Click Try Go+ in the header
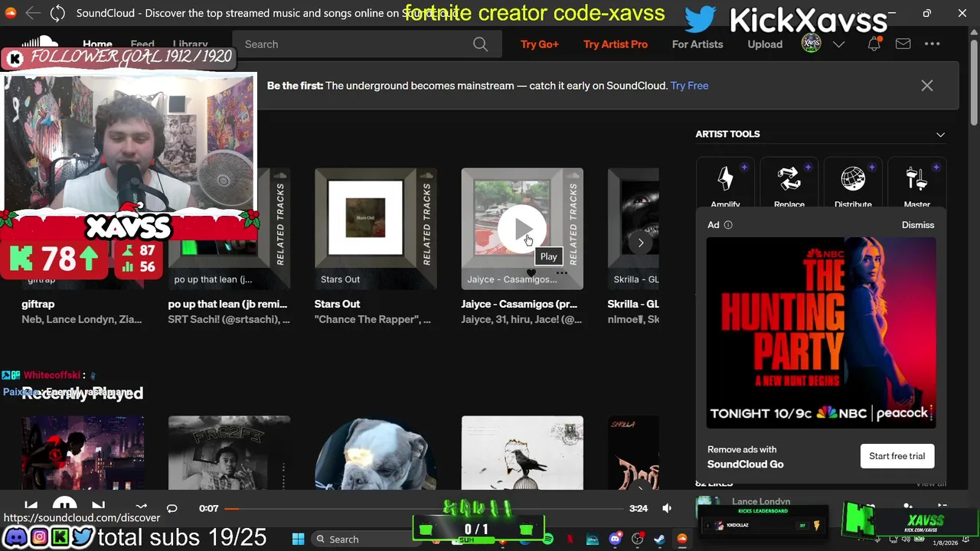Viewport: 980px width, 551px height. pyautogui.click(x=540, y=44)
